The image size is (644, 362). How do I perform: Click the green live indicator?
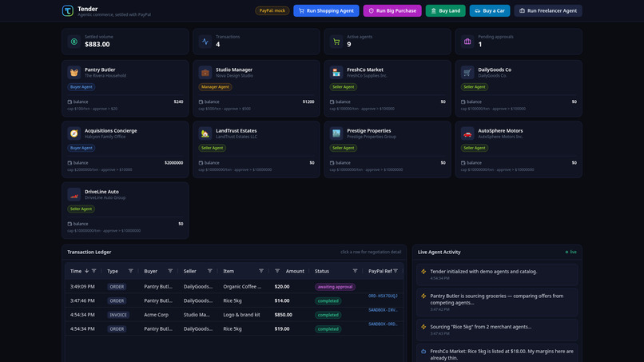click(x=571, y=253)
